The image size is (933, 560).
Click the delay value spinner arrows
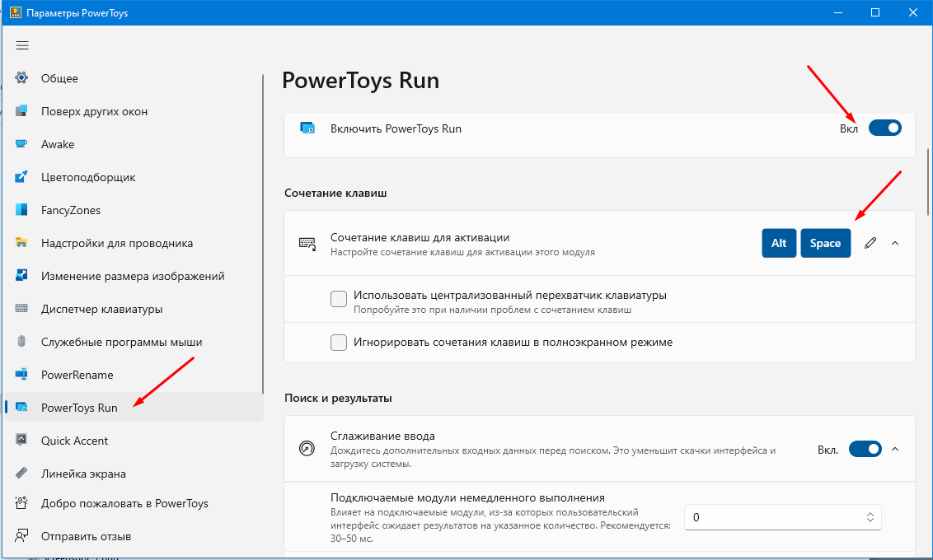[x=870, y=517]
